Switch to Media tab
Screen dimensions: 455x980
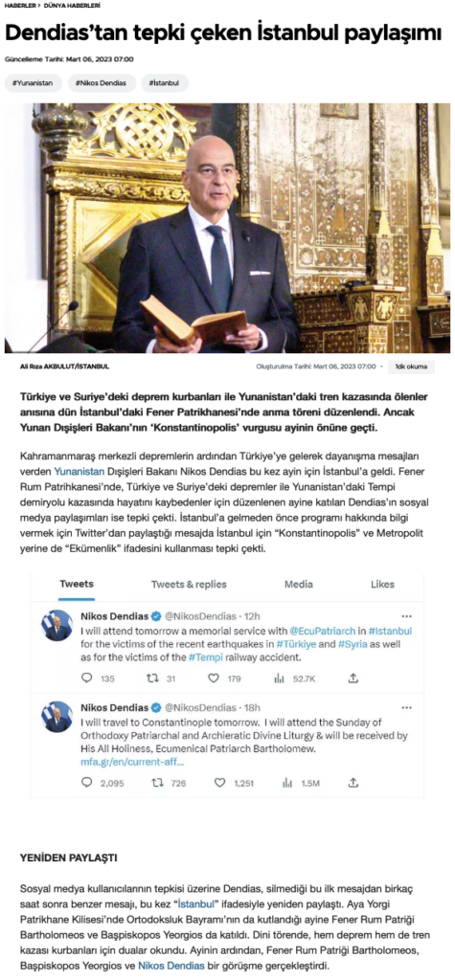click(x=299, y=585)
